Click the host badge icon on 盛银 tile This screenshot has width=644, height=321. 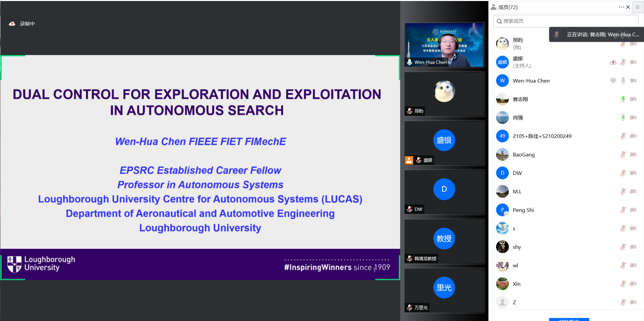coord(409,160)
